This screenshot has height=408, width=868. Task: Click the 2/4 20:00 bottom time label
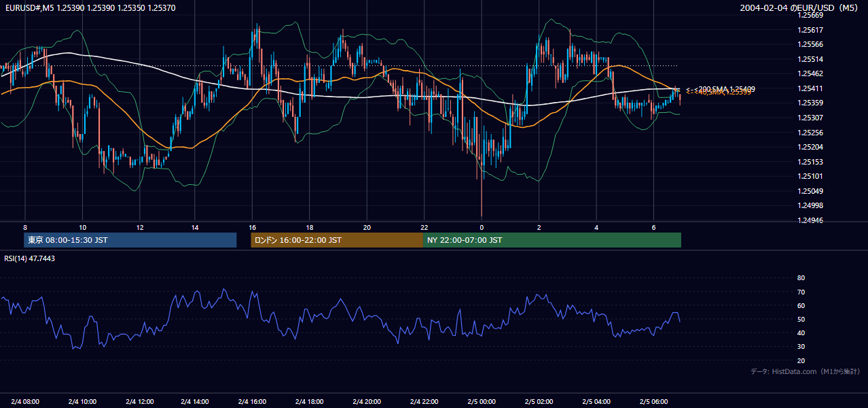click(x=367, y=401)
